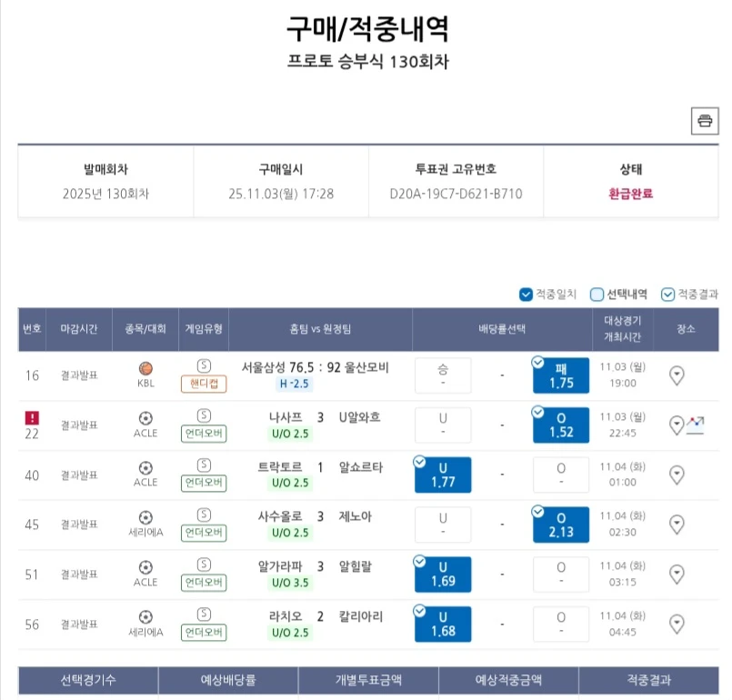Screen dimensions: 732x700
Task: Open the basketball KBL sport icon for match 16
Action: 145,367
